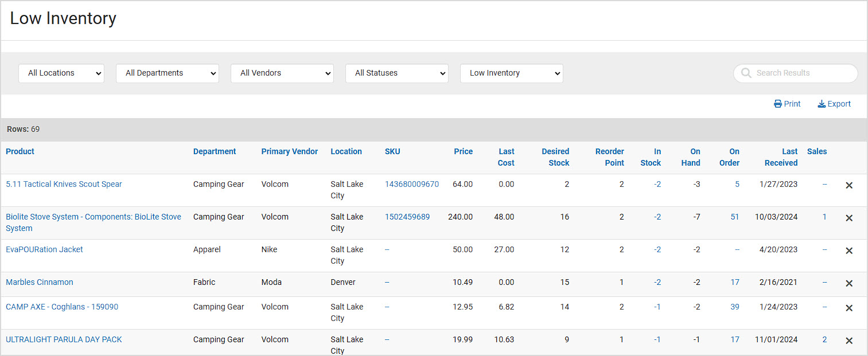The width and height of the screenshot is (868, 356).
Task: Sort table by Last Received column
Action: 781,157
